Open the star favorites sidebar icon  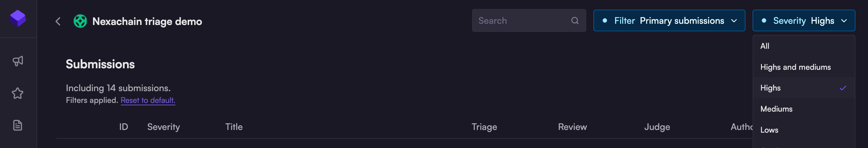[x=18, y=93]
